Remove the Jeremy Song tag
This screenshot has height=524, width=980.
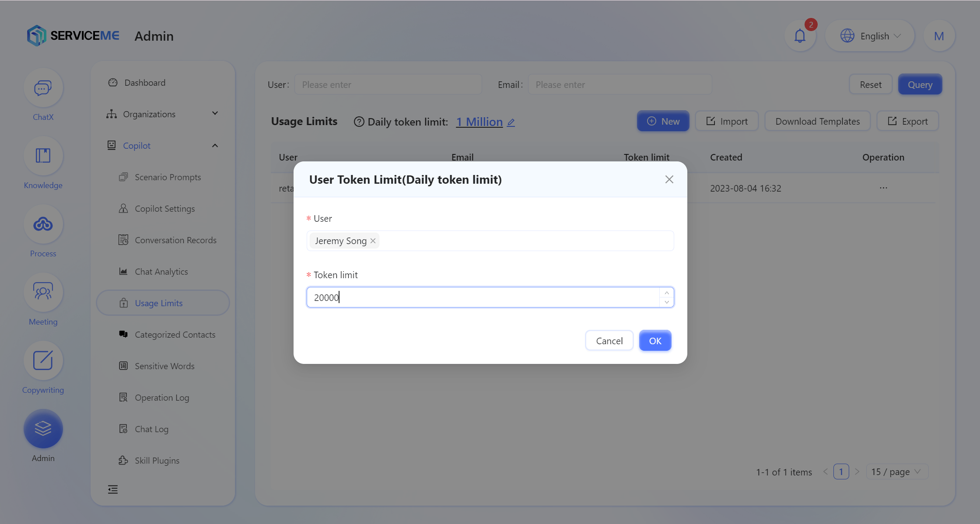373,241
